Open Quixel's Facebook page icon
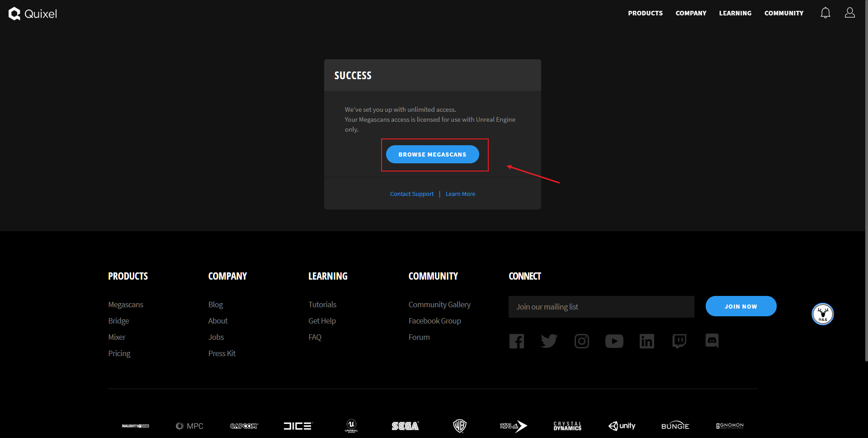Image resolution: width=868 pixels, height=438 pixels. [517, 341]
